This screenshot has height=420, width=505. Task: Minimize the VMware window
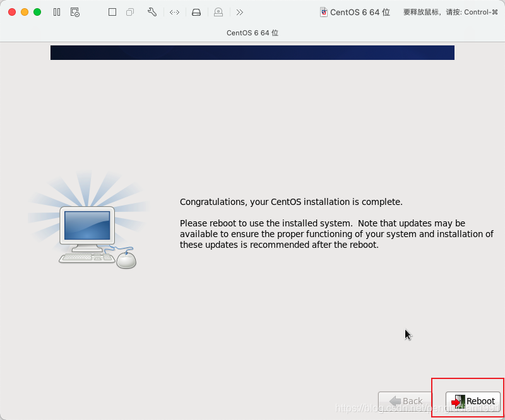pos(25,12)
